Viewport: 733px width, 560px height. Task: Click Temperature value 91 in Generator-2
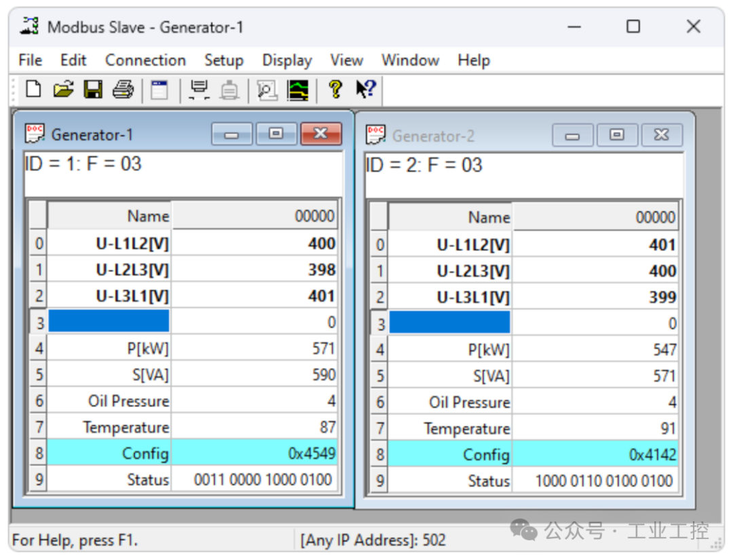coord(669,428)
